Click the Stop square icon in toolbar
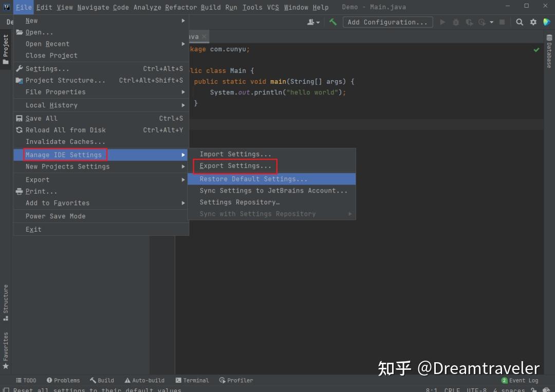Viewport: 555px width, 392px height. [502, 22]
